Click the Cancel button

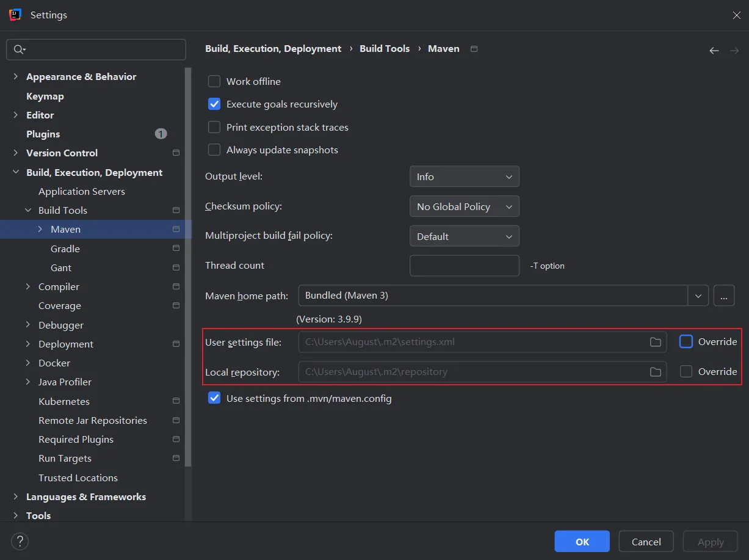[x=646, y=542]
